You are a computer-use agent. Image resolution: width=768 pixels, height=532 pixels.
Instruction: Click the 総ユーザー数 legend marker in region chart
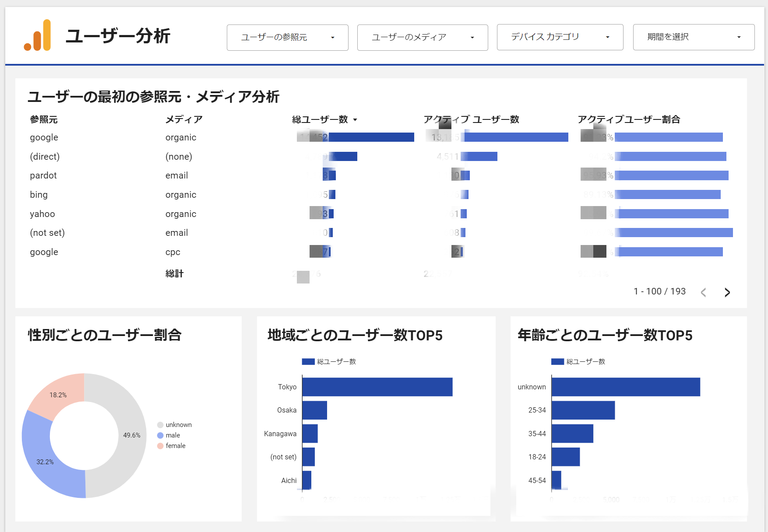308,361
